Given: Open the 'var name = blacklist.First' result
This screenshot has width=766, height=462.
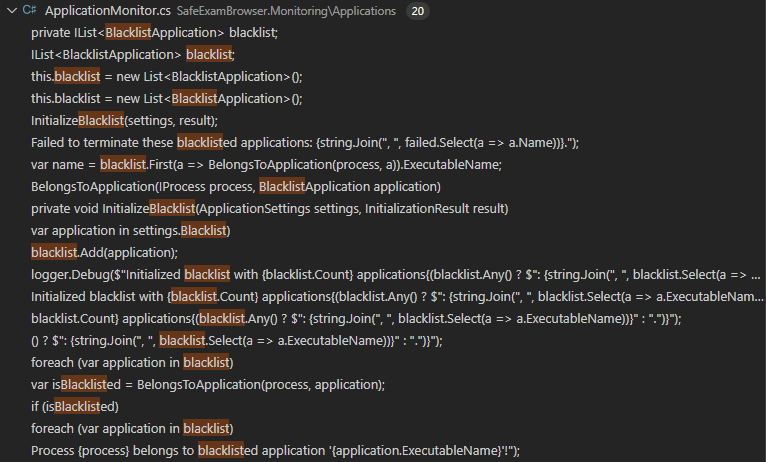Looking at the screenshot, I should click(x=266, y=165).
